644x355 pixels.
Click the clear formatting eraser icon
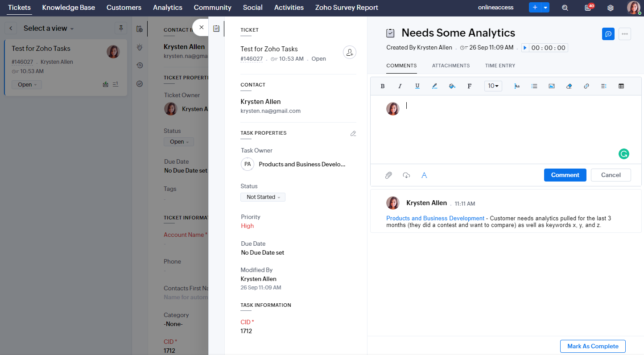(569, 86)
